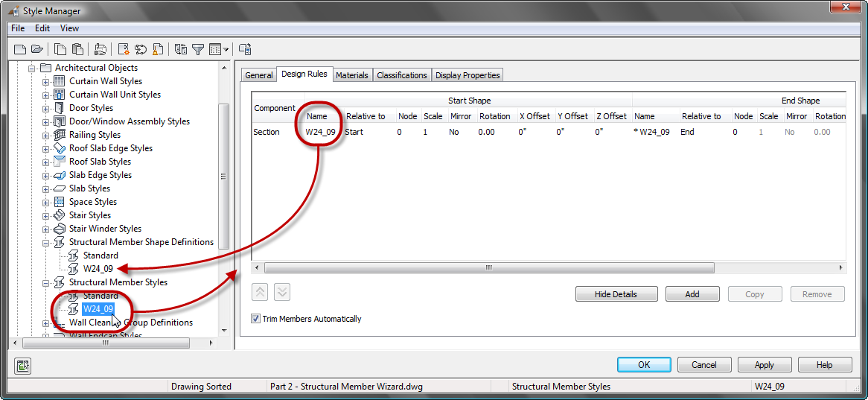
Task: Select Standard under Structural Member Shape Definitions
Action: coord(100,255)
